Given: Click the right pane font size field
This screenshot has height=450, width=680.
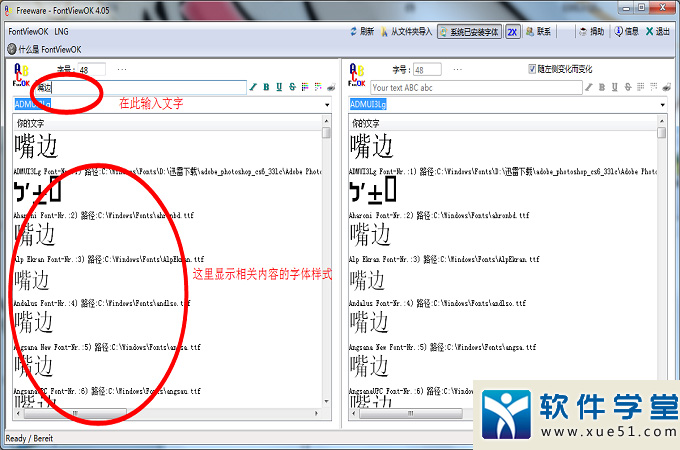Looking at the screenshot, I should pos(427,70).
